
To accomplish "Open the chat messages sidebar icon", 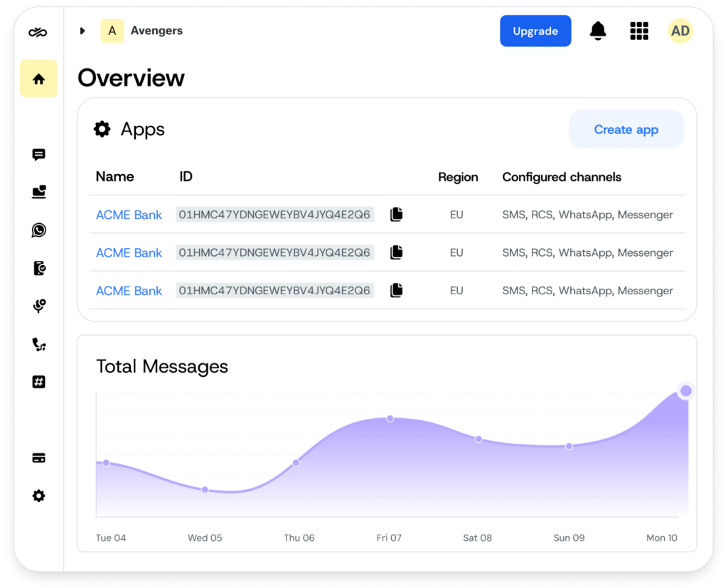I will (x=38, y=154).
